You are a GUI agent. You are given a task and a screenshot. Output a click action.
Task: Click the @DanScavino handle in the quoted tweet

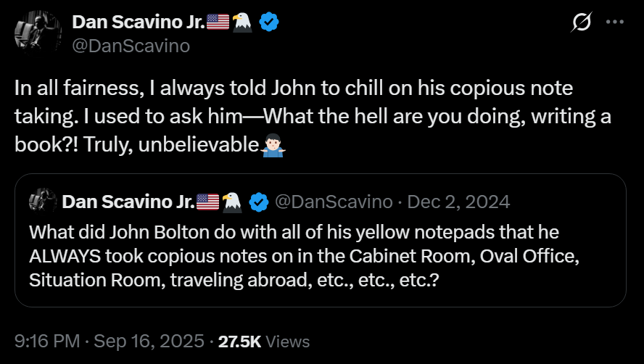pos(333,202)
